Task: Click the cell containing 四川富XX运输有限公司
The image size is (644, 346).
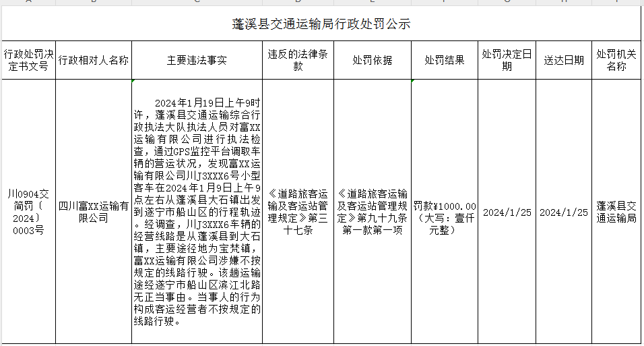Action: click(x=93, y=212)
